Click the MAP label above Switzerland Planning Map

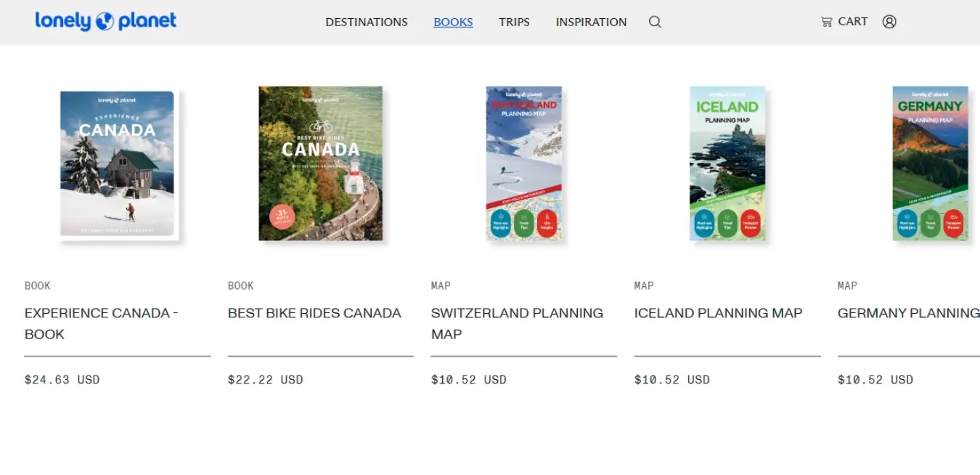tap(441, 285)
